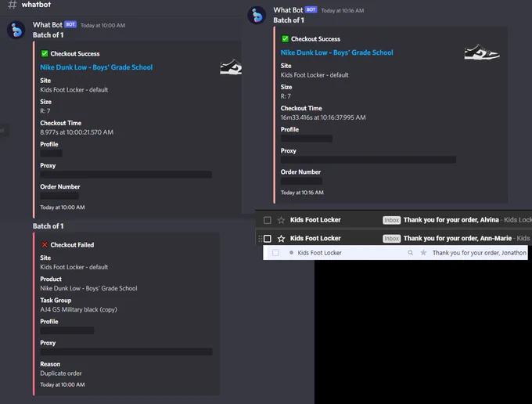Open Nike Dunk Low link in 10:00 AM embed
Image resolution: width=532 pixels, height=404 pixels.
point(96,67)
